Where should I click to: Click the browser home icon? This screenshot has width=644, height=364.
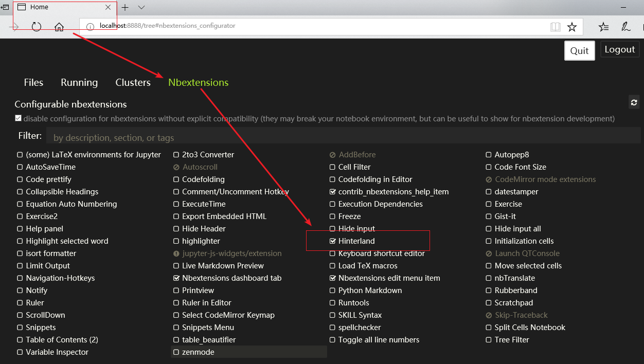[x=59, y=27]
